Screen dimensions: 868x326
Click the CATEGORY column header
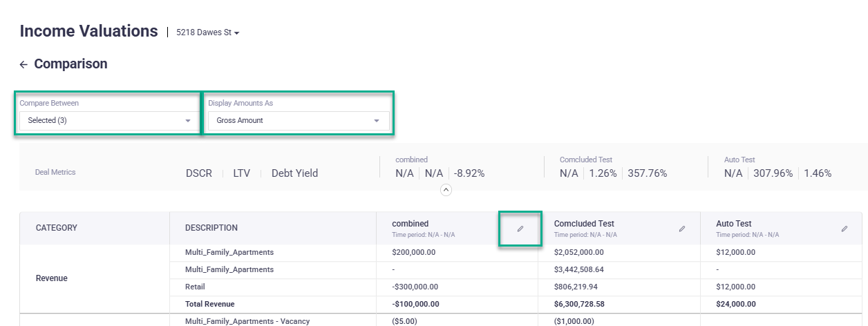coord(57,228)
